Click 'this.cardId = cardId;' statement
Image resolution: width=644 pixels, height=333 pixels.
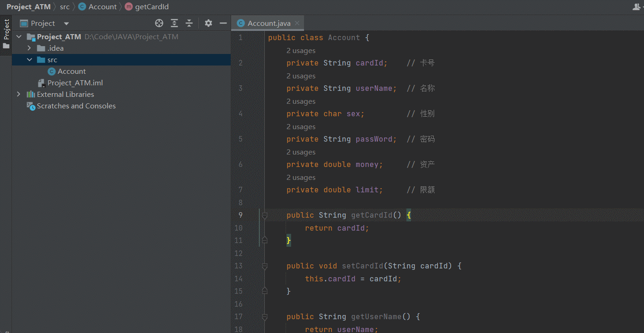[353, 279]
